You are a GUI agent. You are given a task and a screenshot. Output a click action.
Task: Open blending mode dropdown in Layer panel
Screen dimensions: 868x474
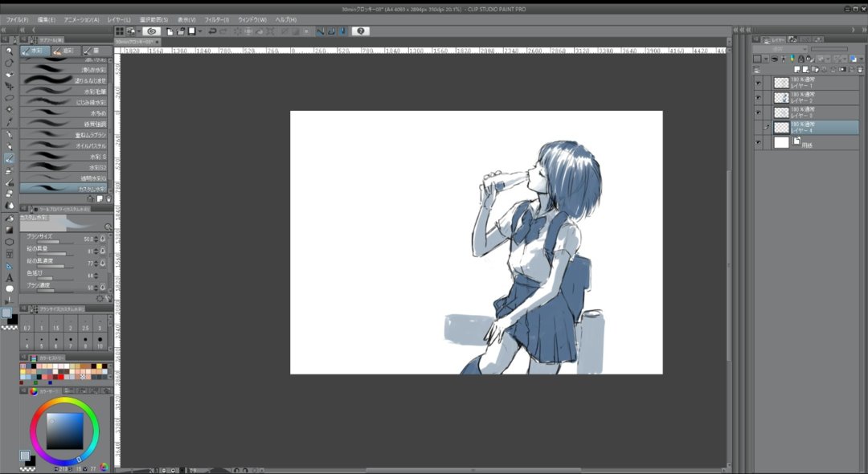click(x=782, y=49)
